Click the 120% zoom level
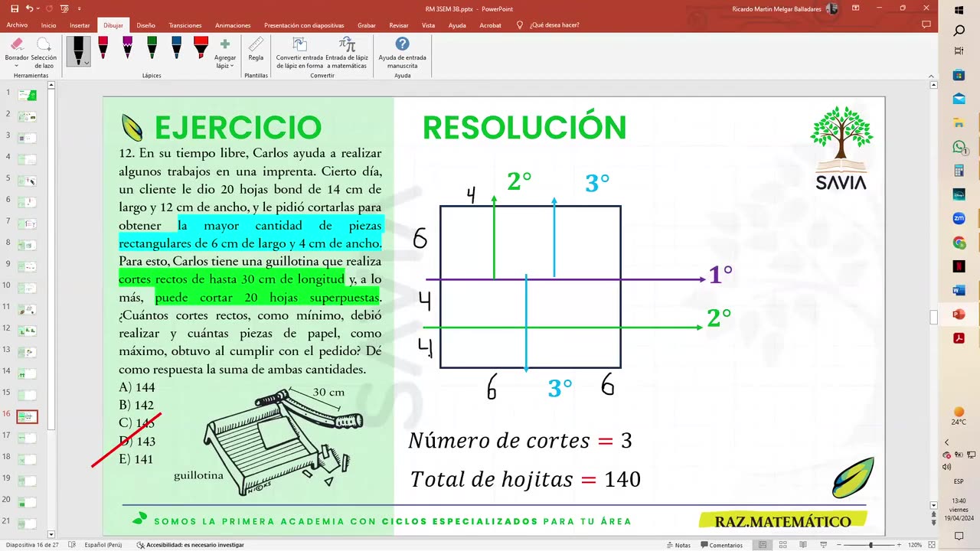Screen dimensions: 980x551 (914, 545)
